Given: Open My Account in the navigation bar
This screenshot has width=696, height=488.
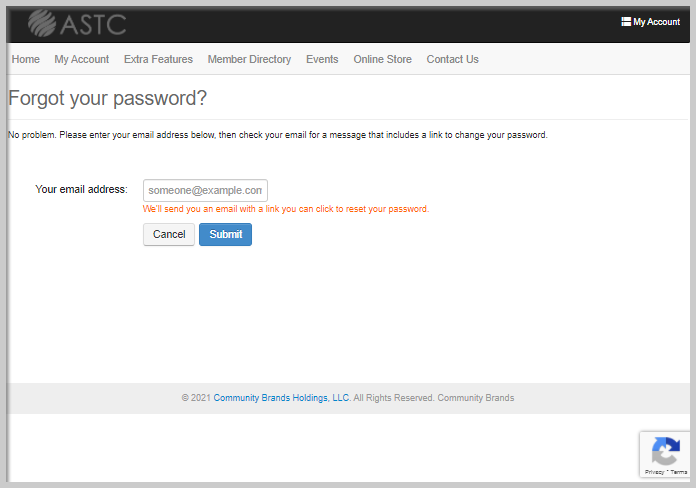Looking at the screenshot, I should 82,59.
